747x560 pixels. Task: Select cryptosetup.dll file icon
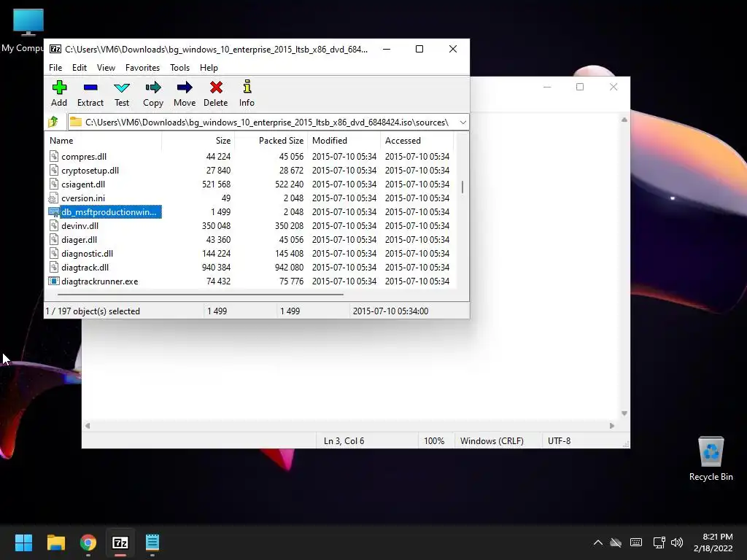tap(54, 170)
